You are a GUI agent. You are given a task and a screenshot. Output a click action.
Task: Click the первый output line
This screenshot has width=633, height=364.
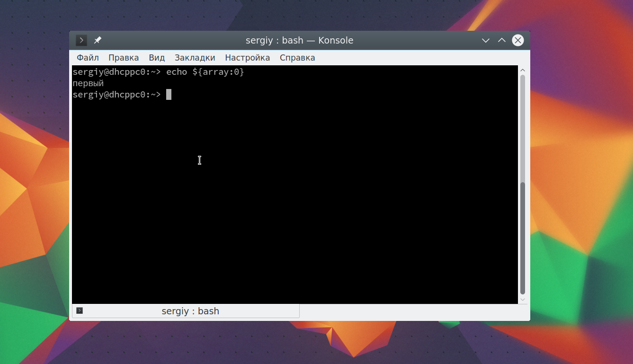point(88,84)
